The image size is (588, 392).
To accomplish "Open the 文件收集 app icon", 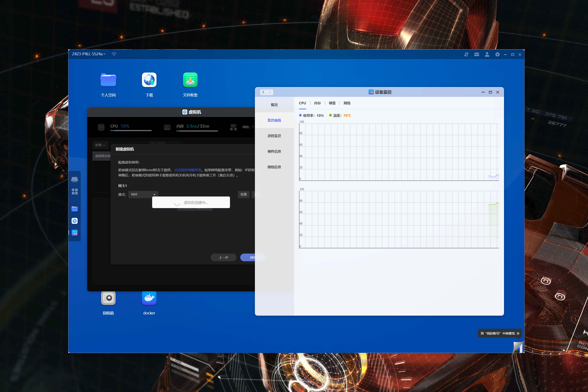I will point(190,80).
